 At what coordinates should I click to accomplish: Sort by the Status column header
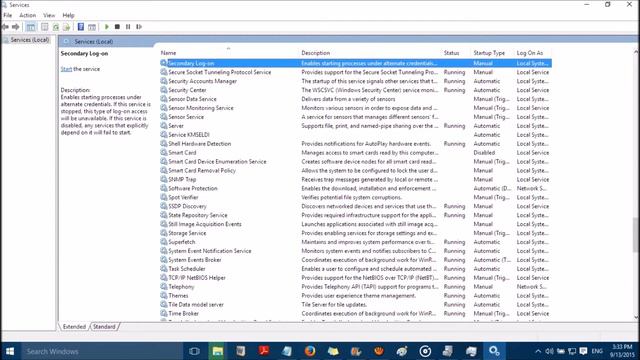[x=451, y=53]
